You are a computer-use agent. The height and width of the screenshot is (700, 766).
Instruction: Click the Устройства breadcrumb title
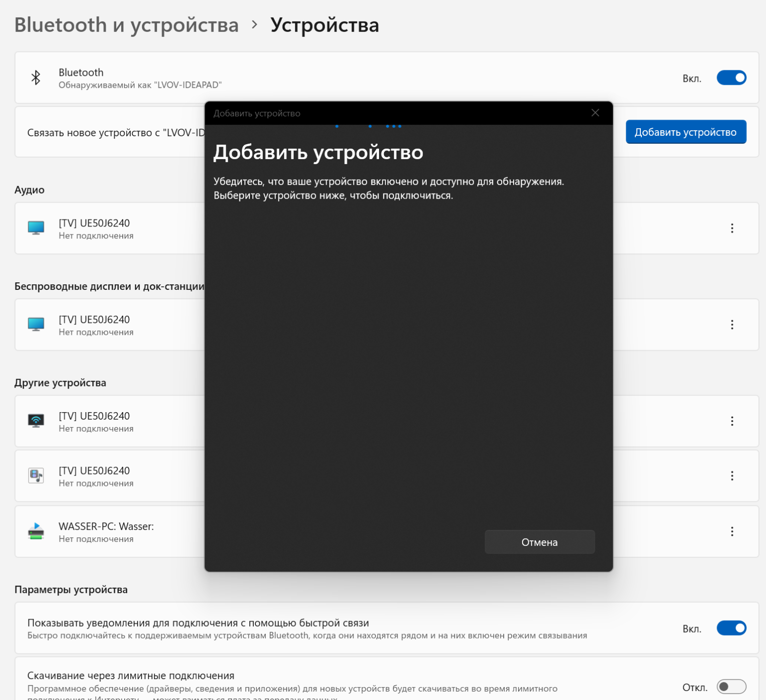tap(325, 25)
